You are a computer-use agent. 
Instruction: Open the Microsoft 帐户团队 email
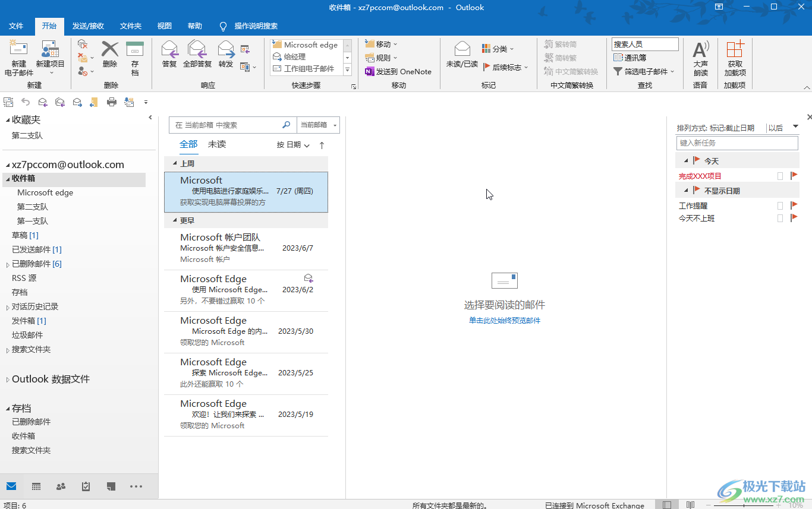pos(246,248)
